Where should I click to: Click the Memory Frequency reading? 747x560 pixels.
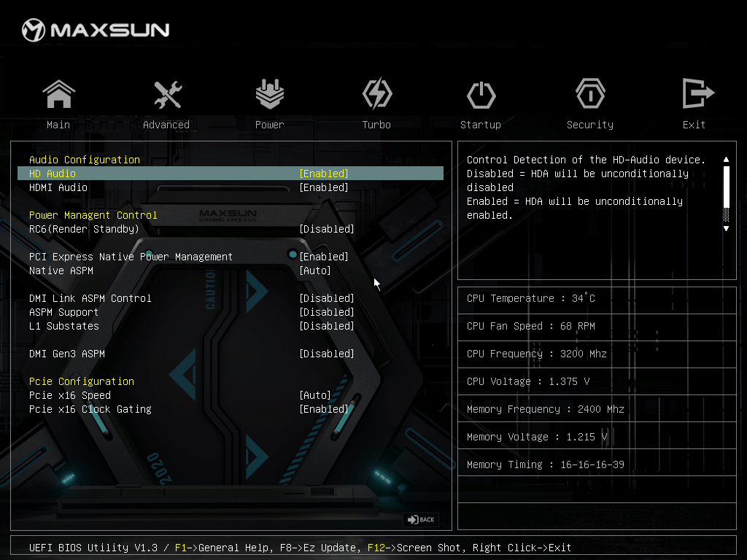546,409
